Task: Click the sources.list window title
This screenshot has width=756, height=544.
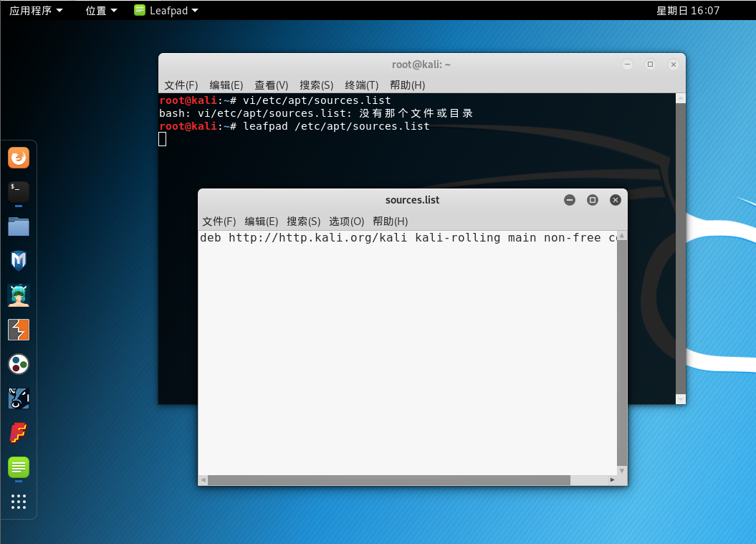Action: 412,200
